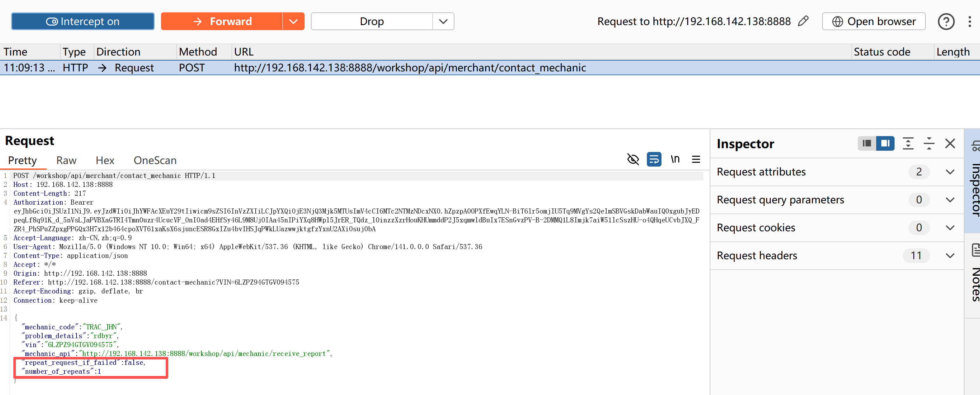Switch to the Raw tab

tap(66, 161)
